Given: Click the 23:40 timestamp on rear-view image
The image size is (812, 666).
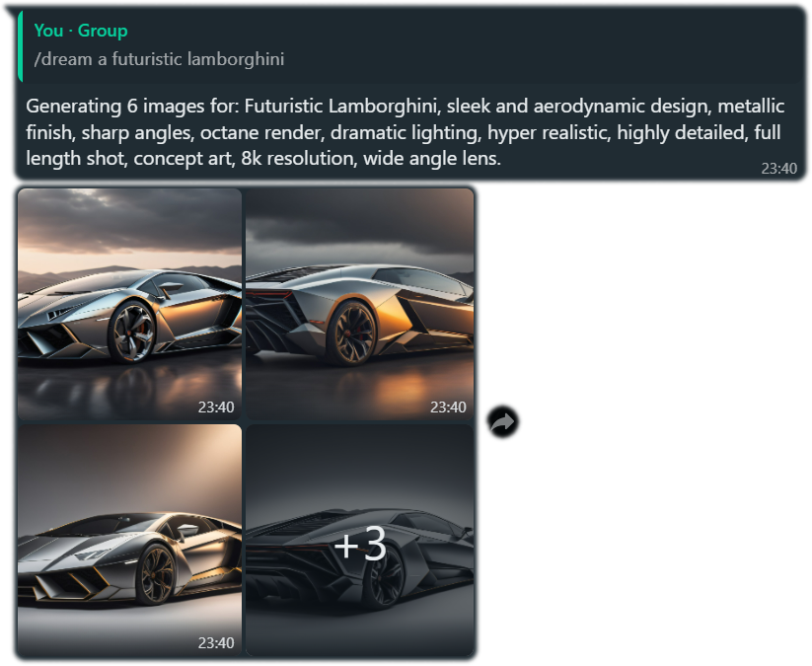Looking at the screenshot, I should pos(448,407).
